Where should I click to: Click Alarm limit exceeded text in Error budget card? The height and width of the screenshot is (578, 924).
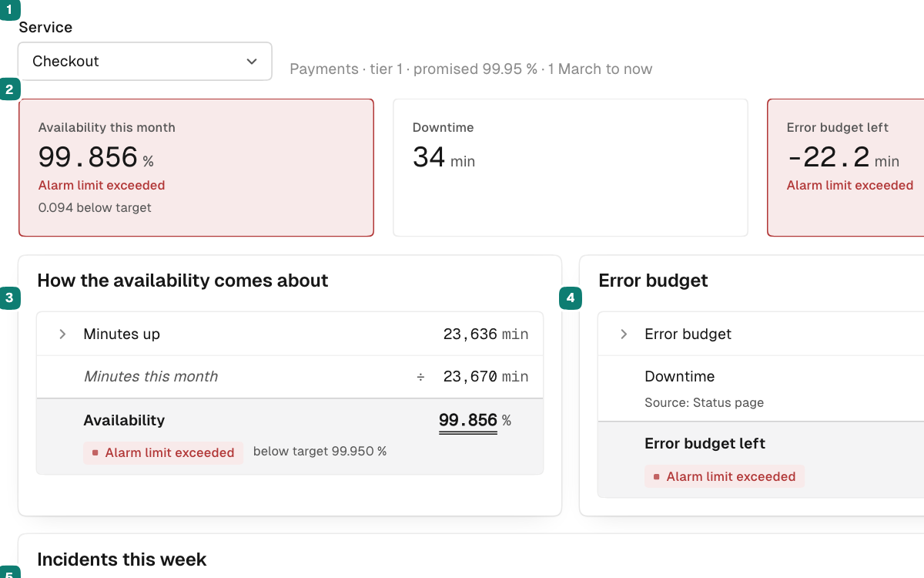click(x=850, y=186)
